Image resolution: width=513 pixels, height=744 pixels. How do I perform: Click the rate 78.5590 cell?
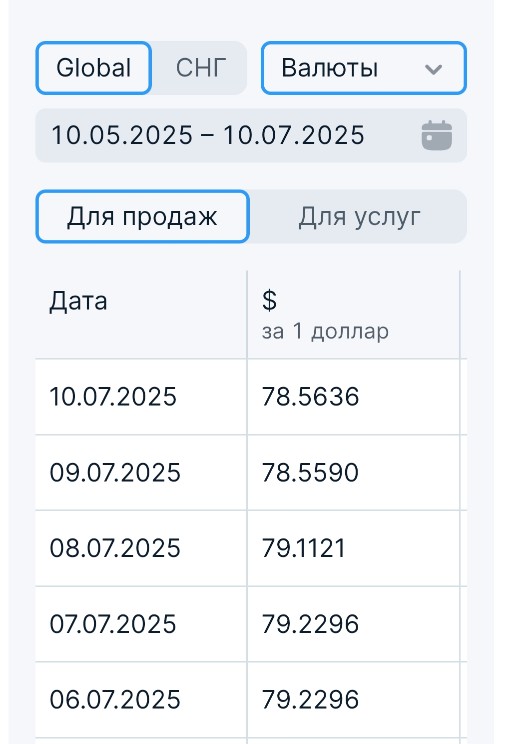click(x=354, y=473)
